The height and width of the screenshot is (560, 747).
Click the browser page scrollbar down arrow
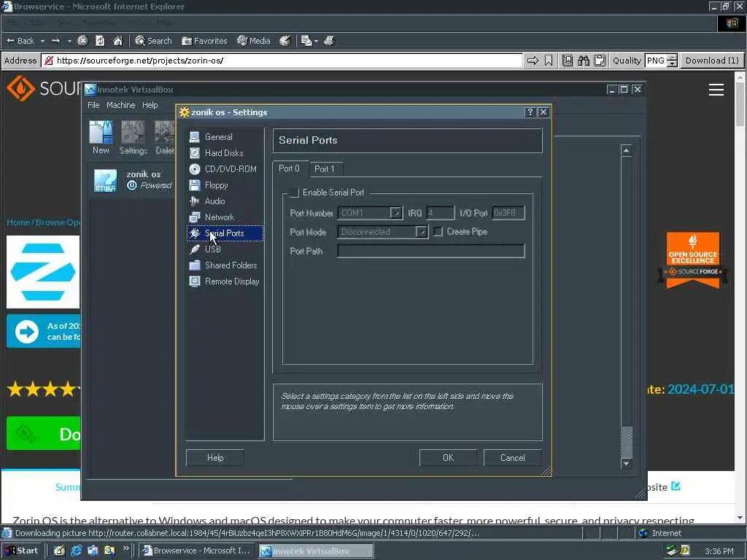pos(740,518)
